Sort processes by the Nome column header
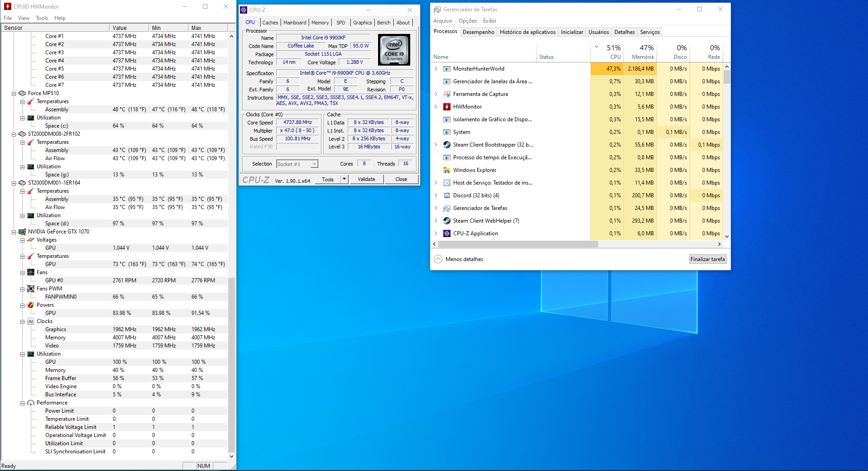Image resolution: width=868 pixels, height=471 pixels. click(483, 52)
